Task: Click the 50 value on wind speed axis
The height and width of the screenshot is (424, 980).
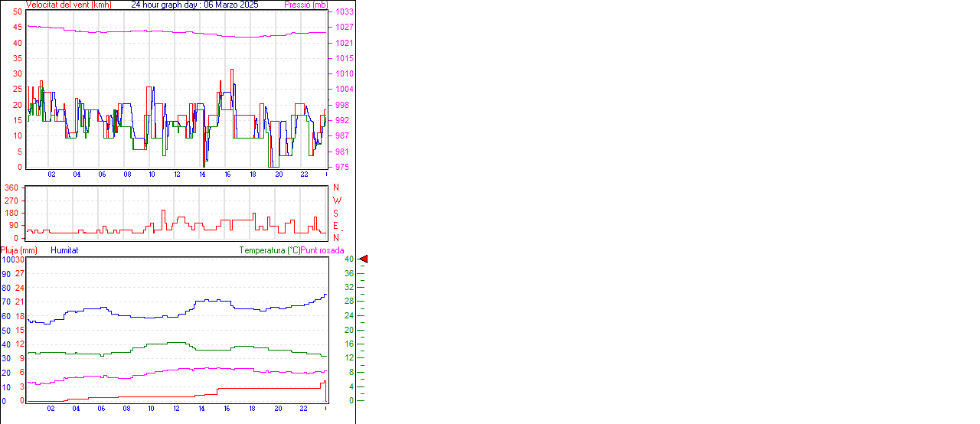Action: 17,12
